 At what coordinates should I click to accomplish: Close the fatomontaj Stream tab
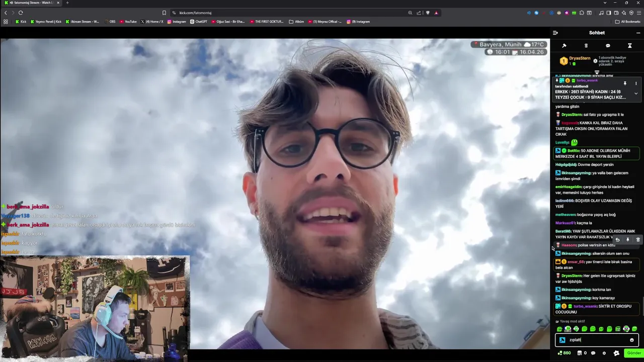(x=58, y=3)
